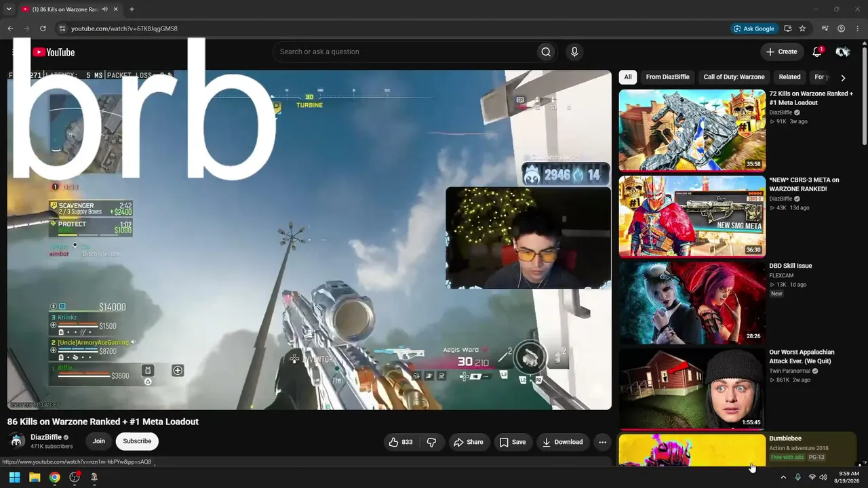Open YouTube notifications bell
868x488 pixels.
click(x=817, y=52)
